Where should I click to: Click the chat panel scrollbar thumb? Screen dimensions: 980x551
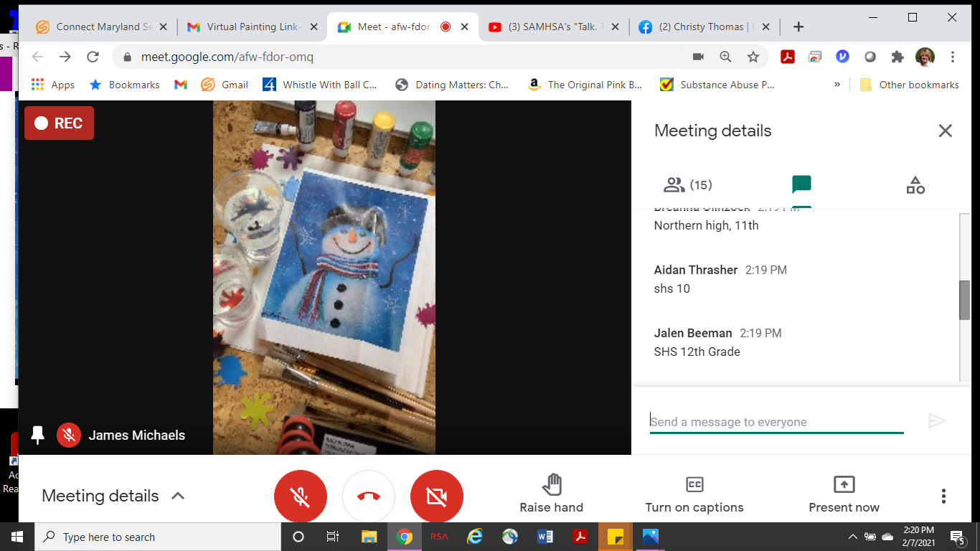[x=964, y=300]
